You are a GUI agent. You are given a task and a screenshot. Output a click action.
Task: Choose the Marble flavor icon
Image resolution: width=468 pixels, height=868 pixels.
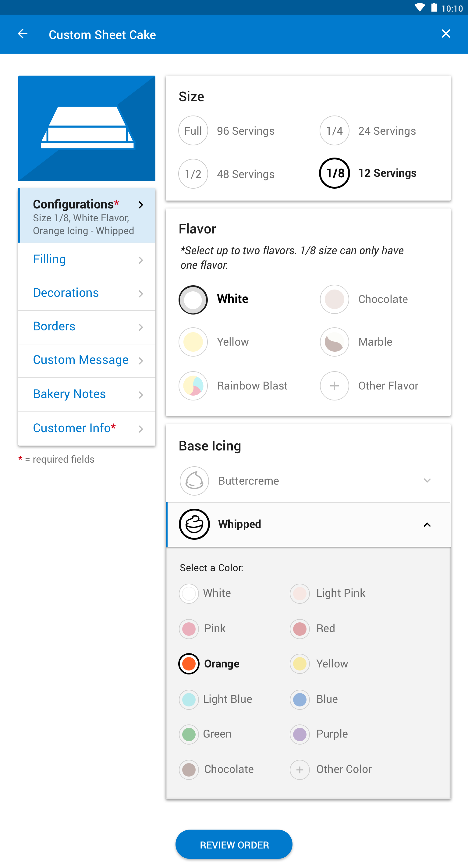pyautogui.click(x=334, y=342)
